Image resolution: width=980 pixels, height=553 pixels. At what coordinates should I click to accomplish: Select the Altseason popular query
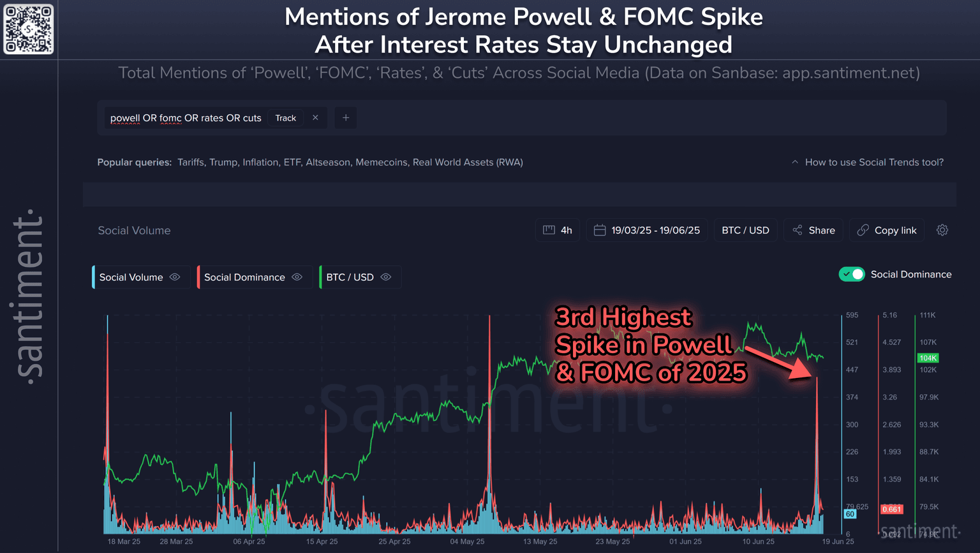[x=328, y=162]
